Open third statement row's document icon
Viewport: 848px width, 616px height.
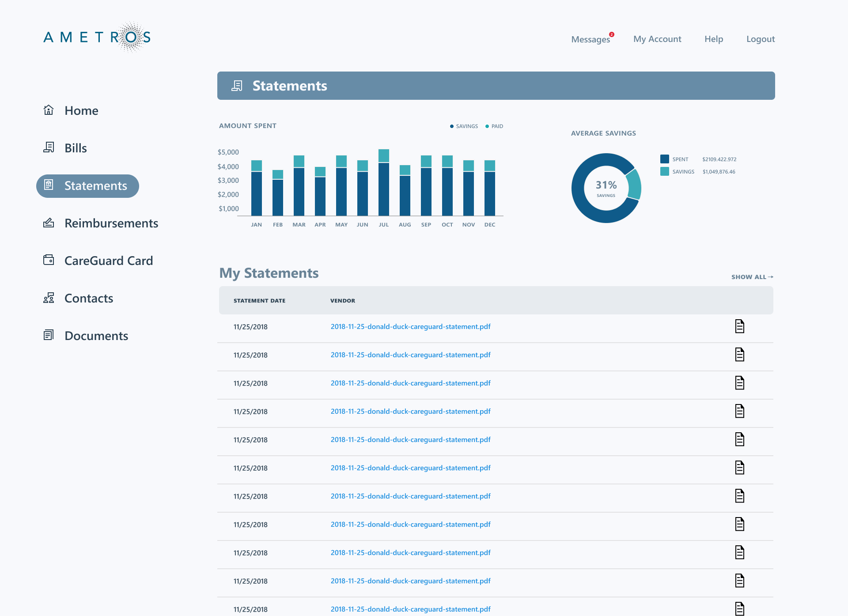click(740, 383)
